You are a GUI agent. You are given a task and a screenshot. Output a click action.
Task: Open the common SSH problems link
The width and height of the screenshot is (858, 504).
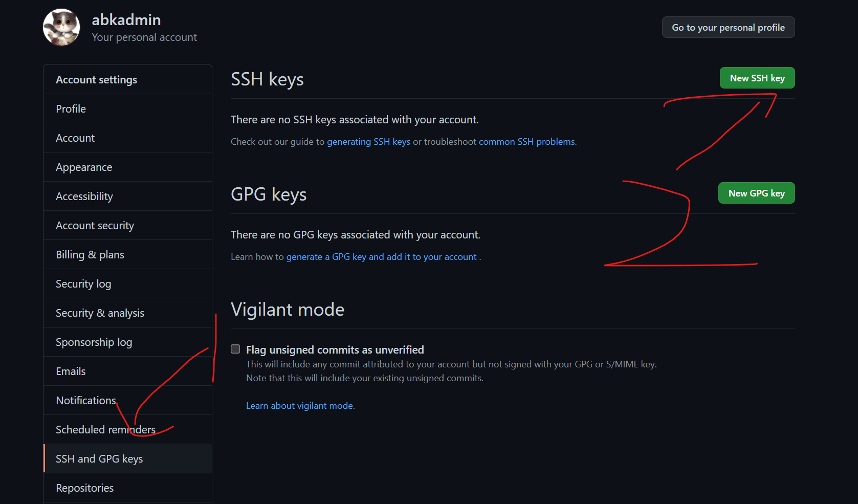pos(527,142)
